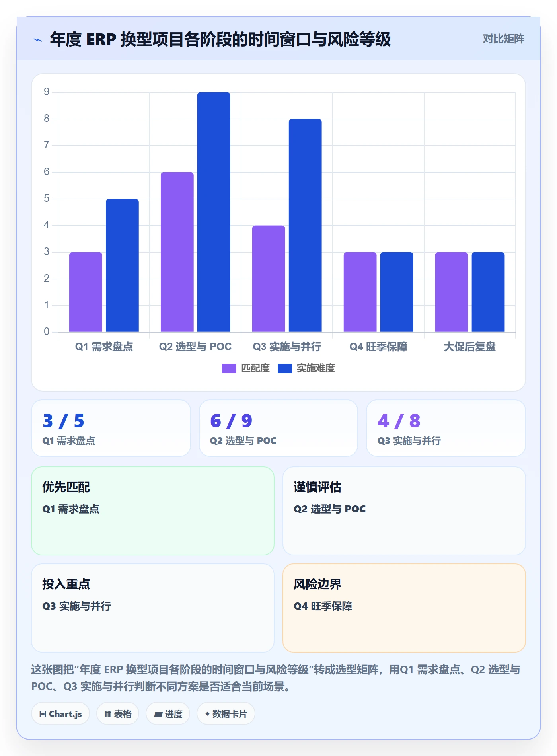The height and width of the screenshot is (756, 557).
Task: Click the 大促后复盘 x-axis label
Action: coord(470,347)
